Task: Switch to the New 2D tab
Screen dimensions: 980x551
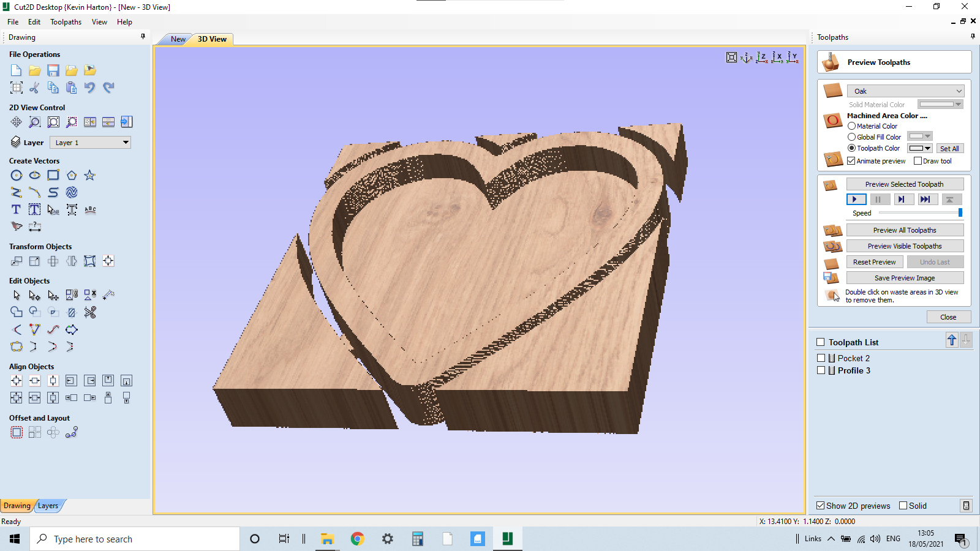Action: coord(178,39)
